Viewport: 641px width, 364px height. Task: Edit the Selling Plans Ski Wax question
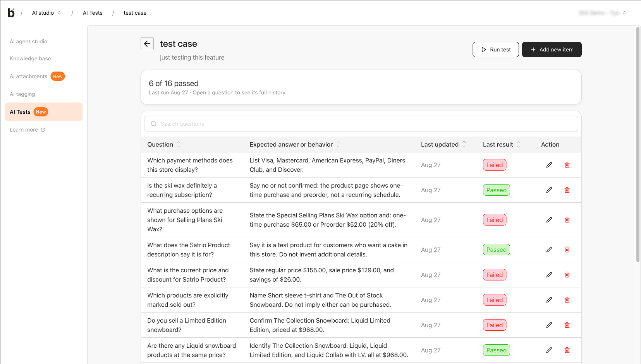[549, 220]
